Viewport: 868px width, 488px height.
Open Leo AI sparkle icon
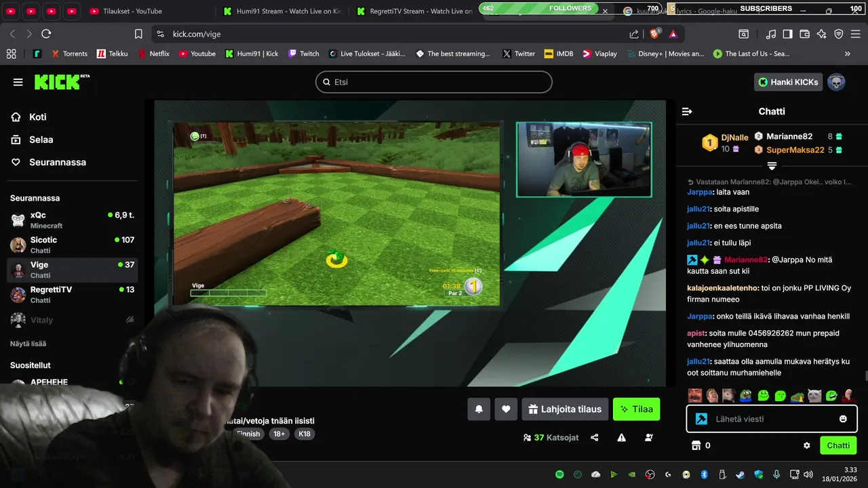[x=822, y=34]
